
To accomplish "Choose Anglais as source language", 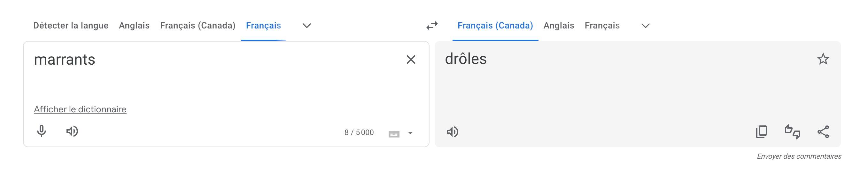I will coord(134,26).
